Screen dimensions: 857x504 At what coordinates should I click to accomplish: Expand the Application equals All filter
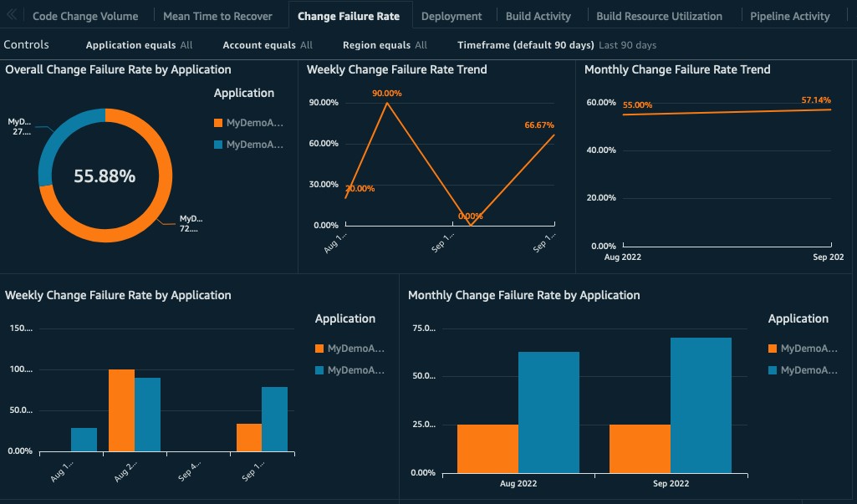pos(139,45)
